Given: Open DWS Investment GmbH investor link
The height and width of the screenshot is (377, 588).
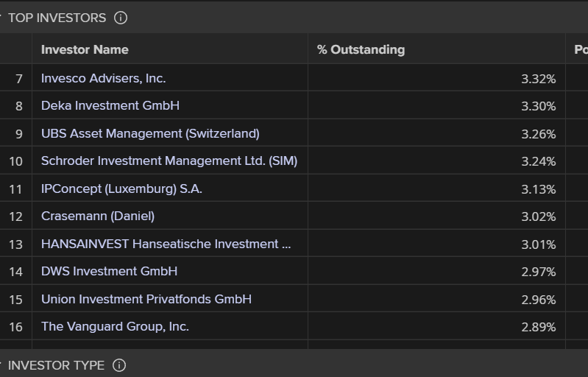Looking at the screenshot, I should coord(109,271).
